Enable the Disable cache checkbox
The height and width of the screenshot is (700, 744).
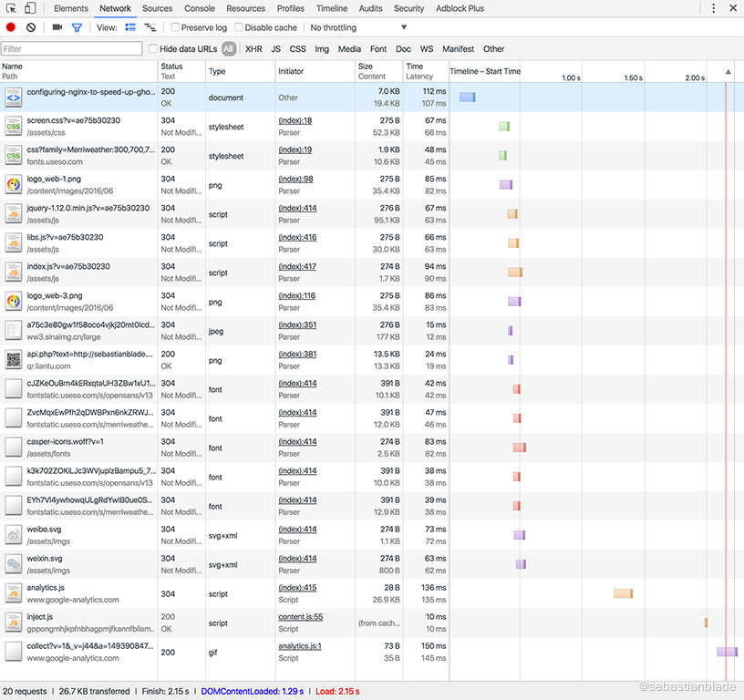(x=239, y=27)
